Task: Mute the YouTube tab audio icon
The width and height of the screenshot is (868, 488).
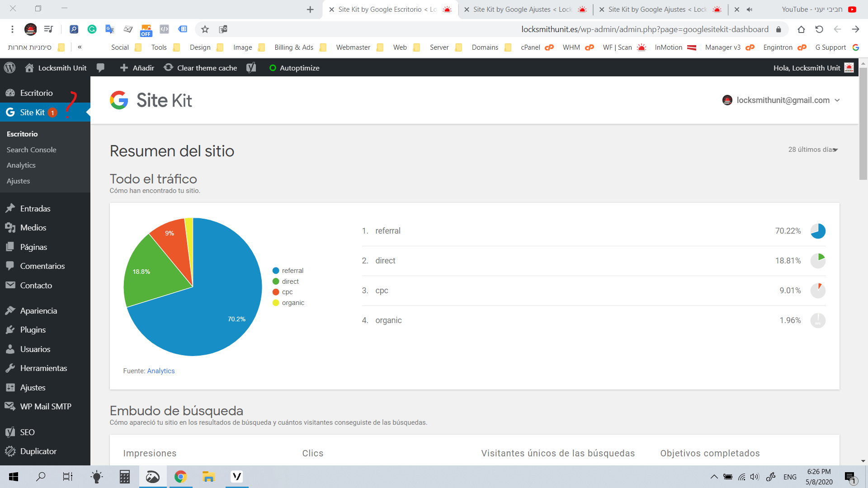Action: (x=749, y=9)
